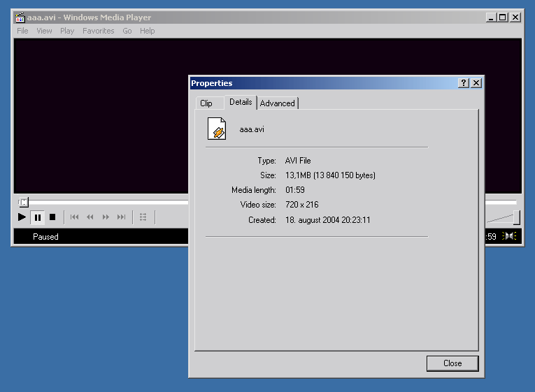Image resolution: width=535 pixels, height=392 pixels.
Task: Click the Properties help question mark button
Action: [x=464, y=83]
